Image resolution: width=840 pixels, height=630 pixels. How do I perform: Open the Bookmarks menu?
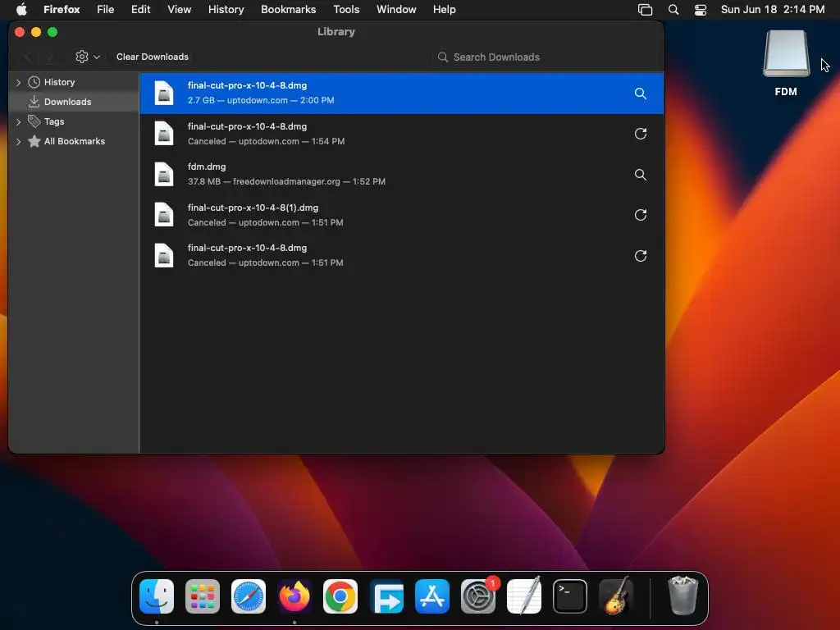(x=288, y=10)
